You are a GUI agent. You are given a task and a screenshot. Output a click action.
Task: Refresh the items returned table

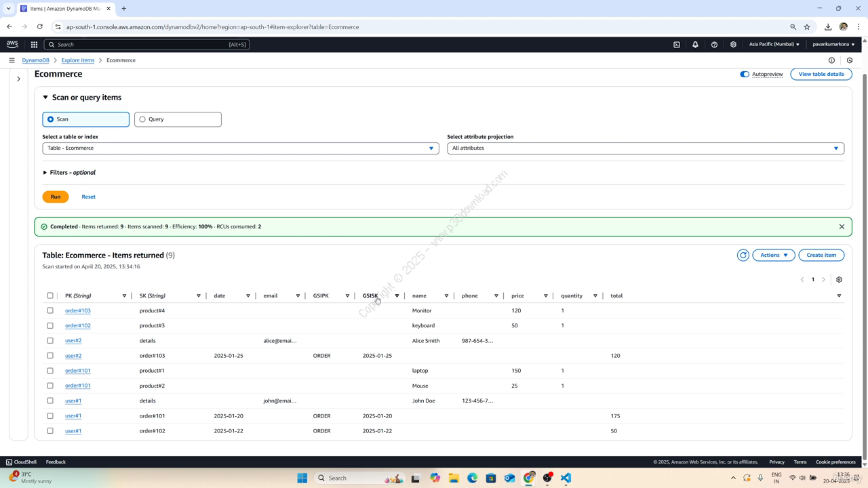click(743, 255)
